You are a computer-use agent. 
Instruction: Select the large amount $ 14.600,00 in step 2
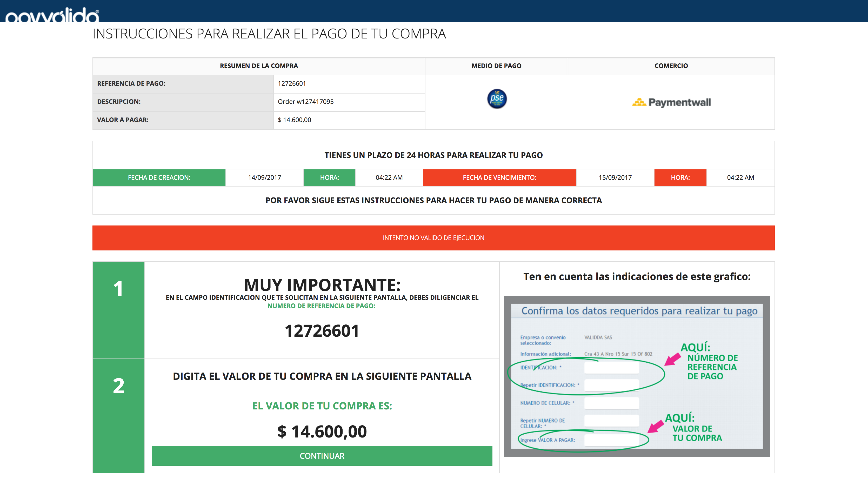322,432
